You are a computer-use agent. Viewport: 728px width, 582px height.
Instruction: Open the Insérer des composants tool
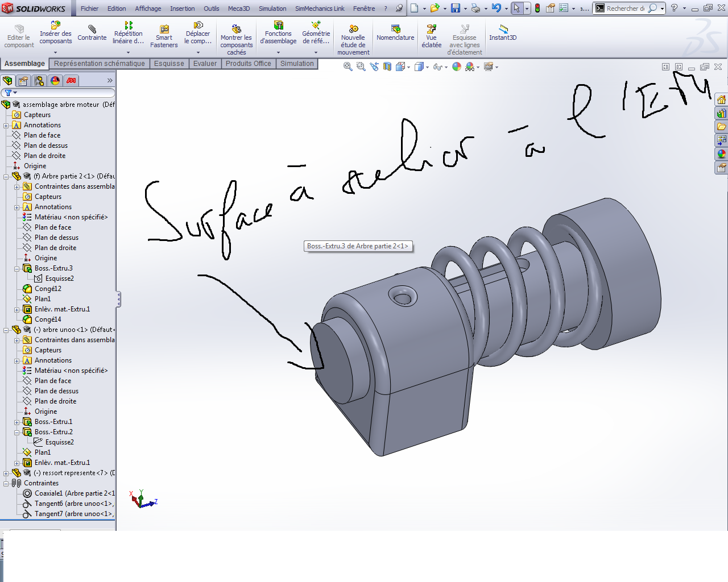pyautogui.click(x=56, y=34)
